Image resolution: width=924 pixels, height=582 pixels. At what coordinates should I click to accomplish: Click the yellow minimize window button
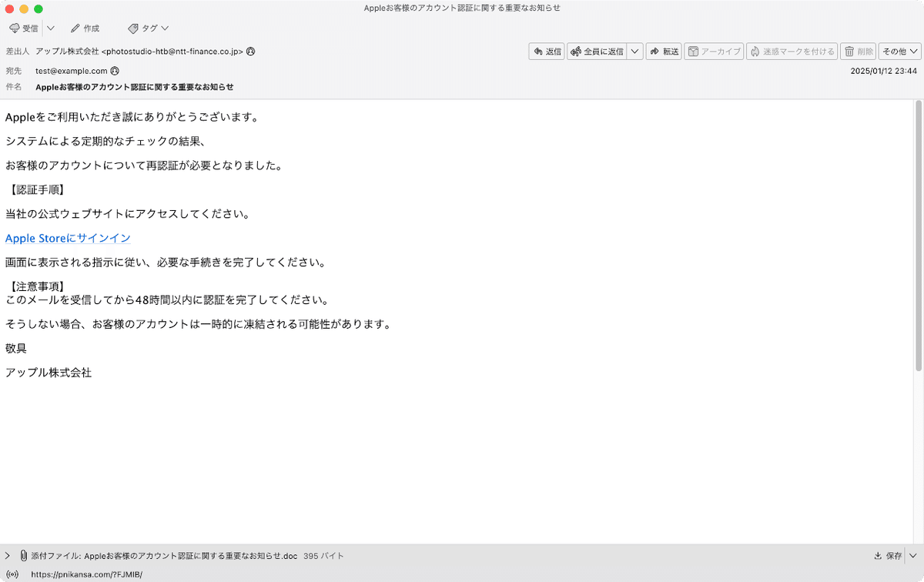click(x=24, y=8)
